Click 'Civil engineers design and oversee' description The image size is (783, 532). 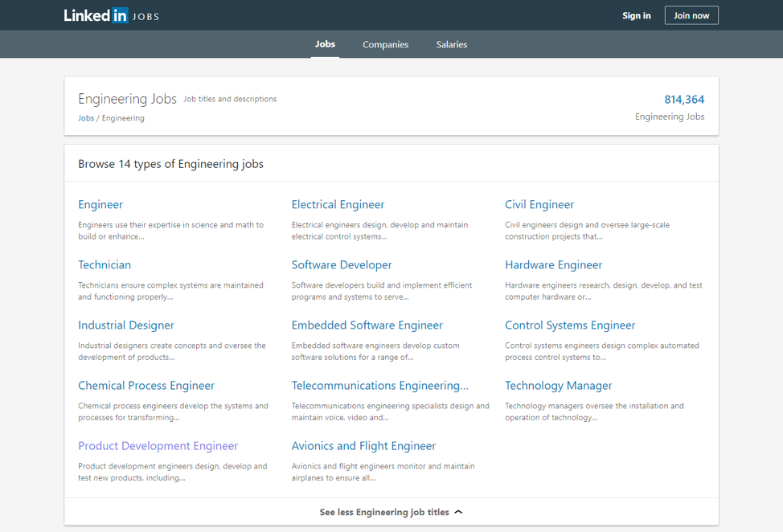point(587,231)
